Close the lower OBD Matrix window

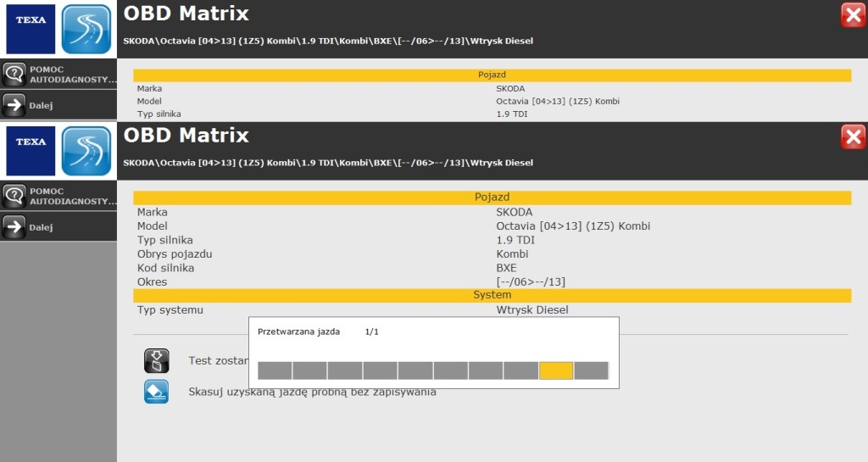click(x=853, y=136)
